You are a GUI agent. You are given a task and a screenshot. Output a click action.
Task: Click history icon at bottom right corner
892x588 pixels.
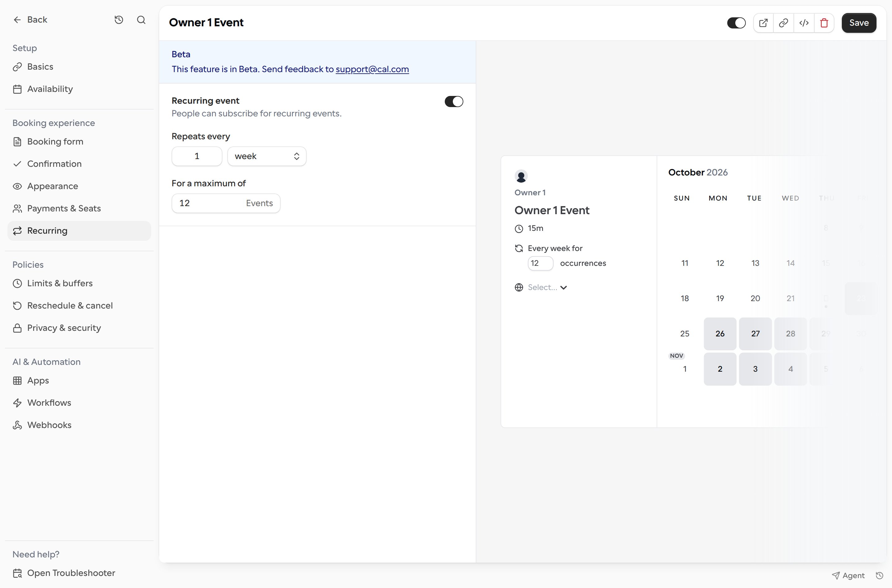click(879, 575)
